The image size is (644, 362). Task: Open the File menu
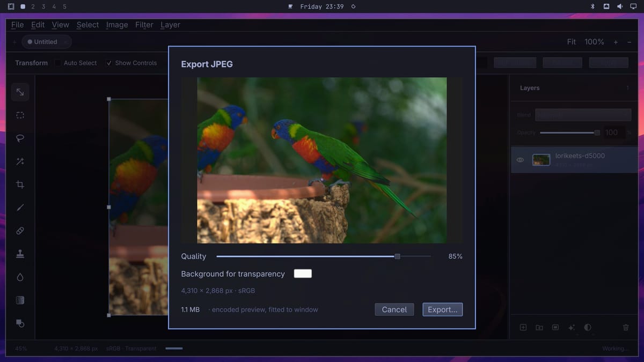pos(17,25)
